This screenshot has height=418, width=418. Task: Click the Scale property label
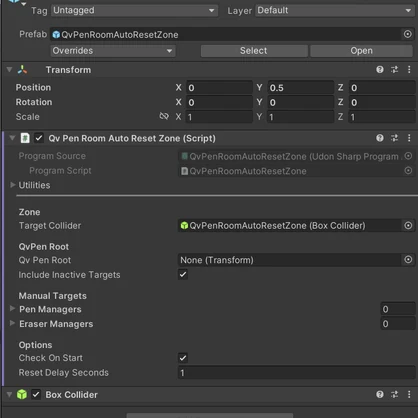click(28, 117)
